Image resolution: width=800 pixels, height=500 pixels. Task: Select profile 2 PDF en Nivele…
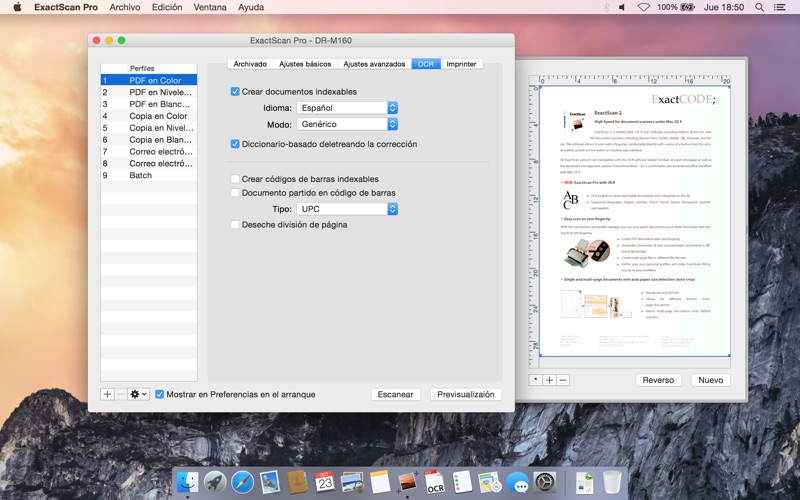click(149, 92)
